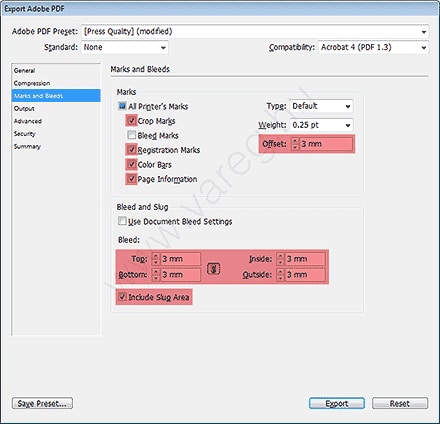Open the Adobe PDF Preset dropdown
The width and height of the screenshot is (440, 424).
[x=255, y=32]
